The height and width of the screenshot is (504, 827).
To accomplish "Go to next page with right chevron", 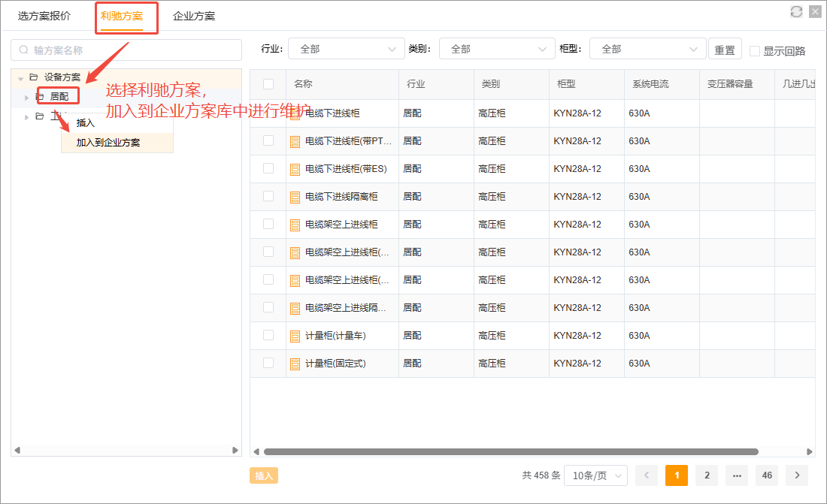I will (797, 475).
